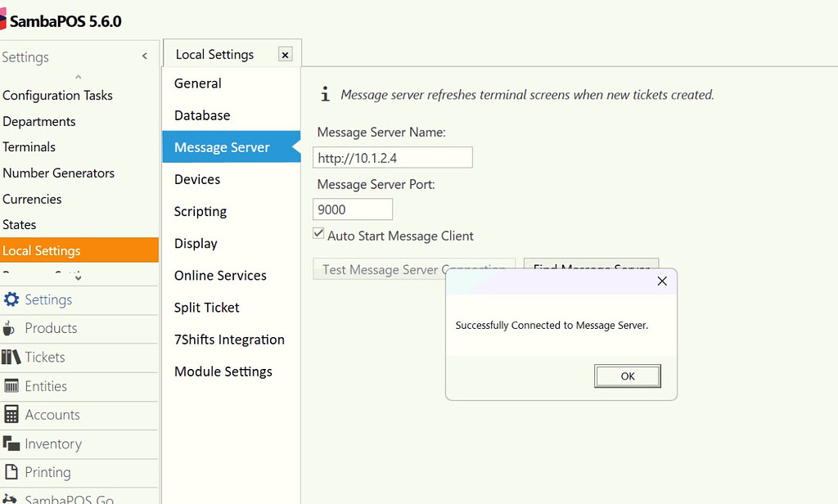Click the info icon above Message Server Name
838x504 pixels.
[x=324, y=94]
